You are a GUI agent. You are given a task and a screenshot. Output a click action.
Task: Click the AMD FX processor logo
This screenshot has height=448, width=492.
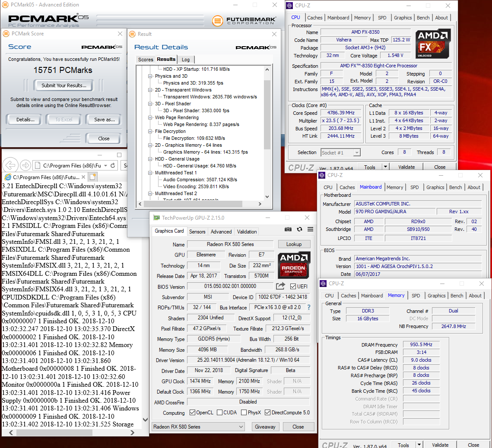click(x=433, y=44)
